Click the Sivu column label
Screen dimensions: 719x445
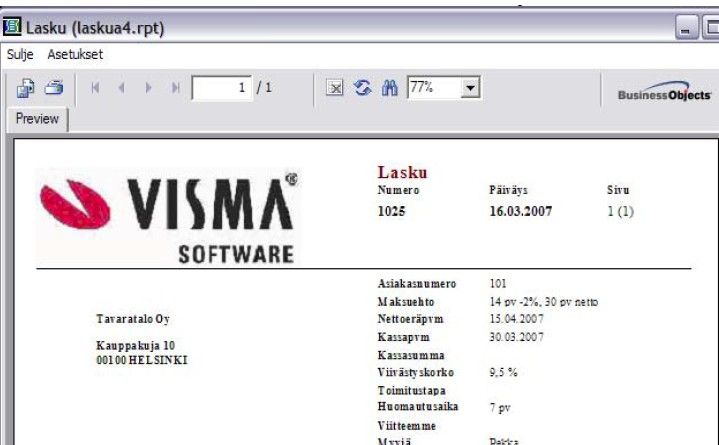(618, 190)
